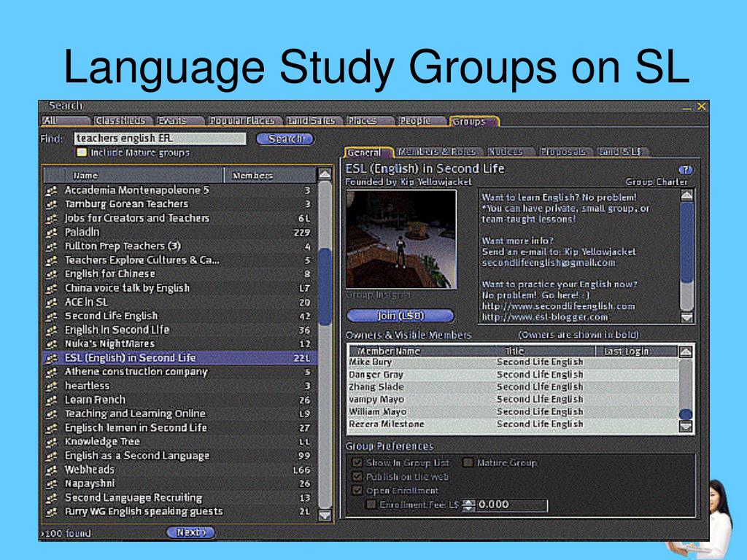Click group icon beside Webheads

tap(52, 470)
